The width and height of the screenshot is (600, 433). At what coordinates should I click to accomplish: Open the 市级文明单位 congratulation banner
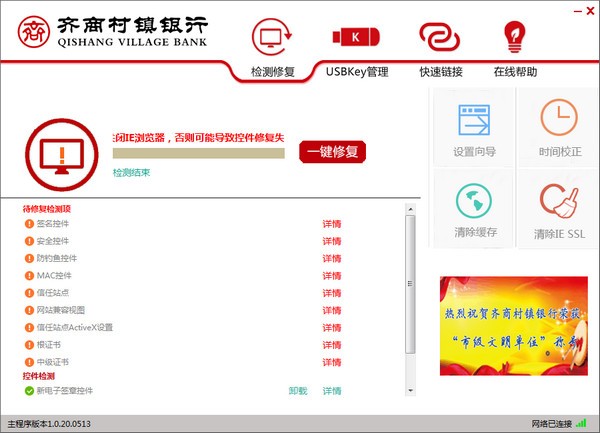pyautogui.click(x=514, y=326)
